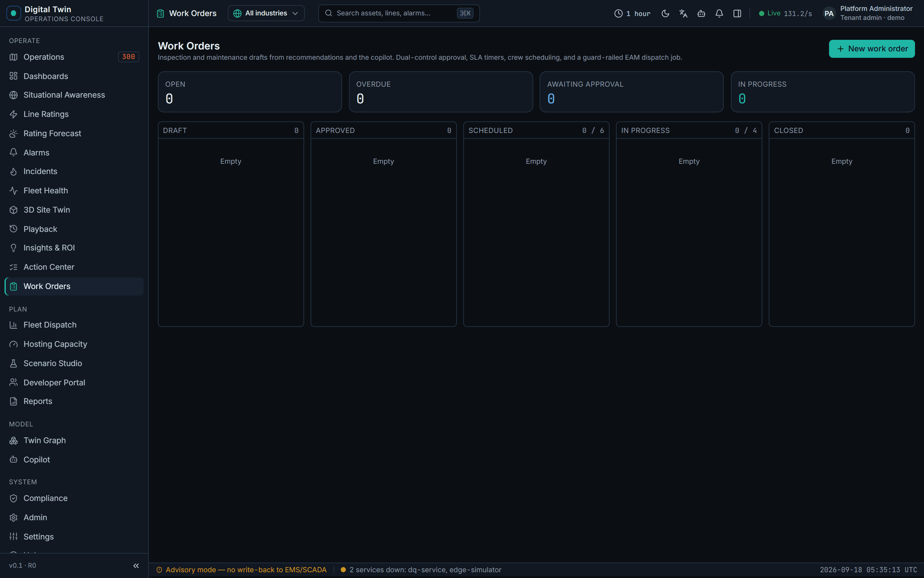Click the Twin Graph icon

13,440
